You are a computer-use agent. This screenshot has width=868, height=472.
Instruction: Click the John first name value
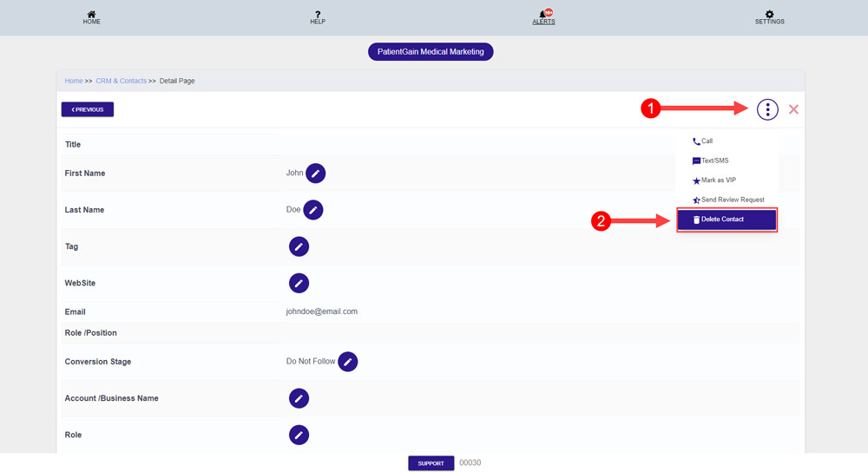[x=294, y=174]
